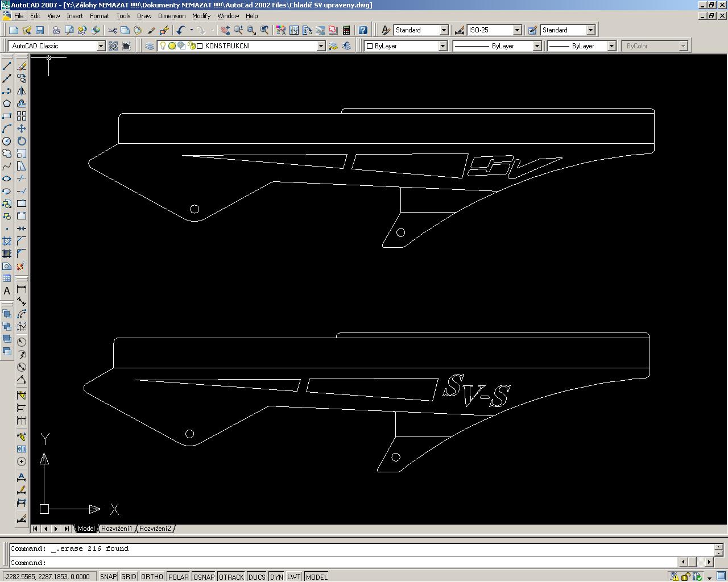Activate the Mirror tool
Screen dimensions: 728x582
tap(22, 91)
